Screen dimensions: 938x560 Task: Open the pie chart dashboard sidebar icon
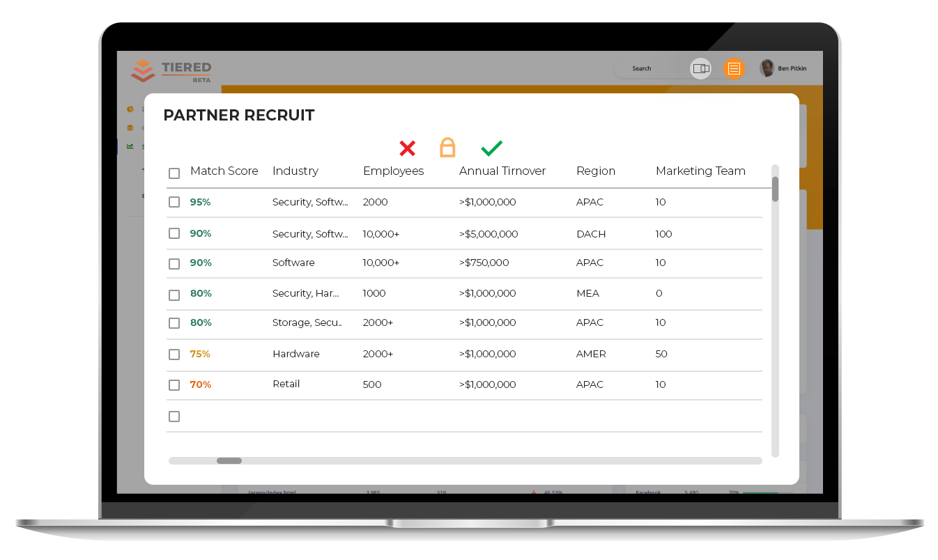130,109
